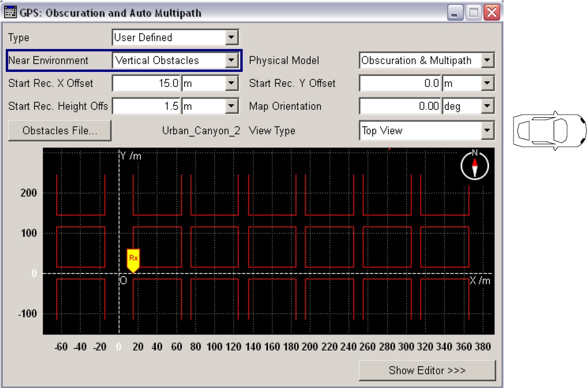588x388 pixels.
Task: Click the car top-view icon
Action: (x=549, y=130)
